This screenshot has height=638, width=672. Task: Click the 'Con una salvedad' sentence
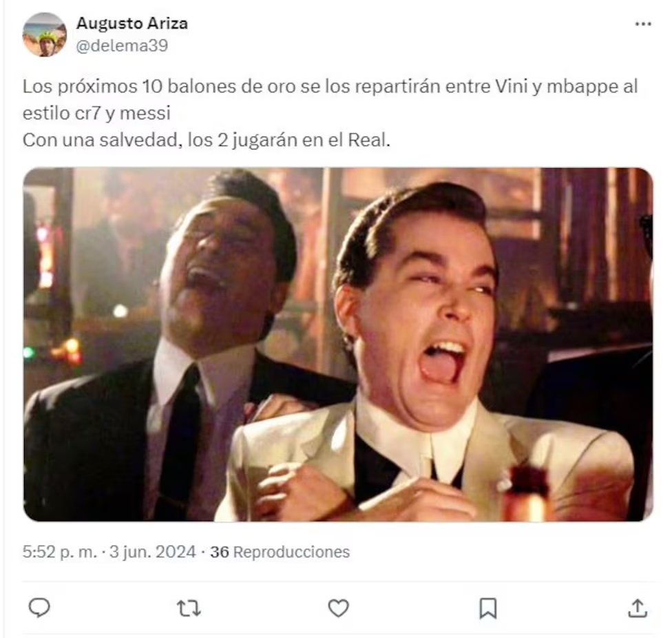pyautogui.click(x=206, y=140)
